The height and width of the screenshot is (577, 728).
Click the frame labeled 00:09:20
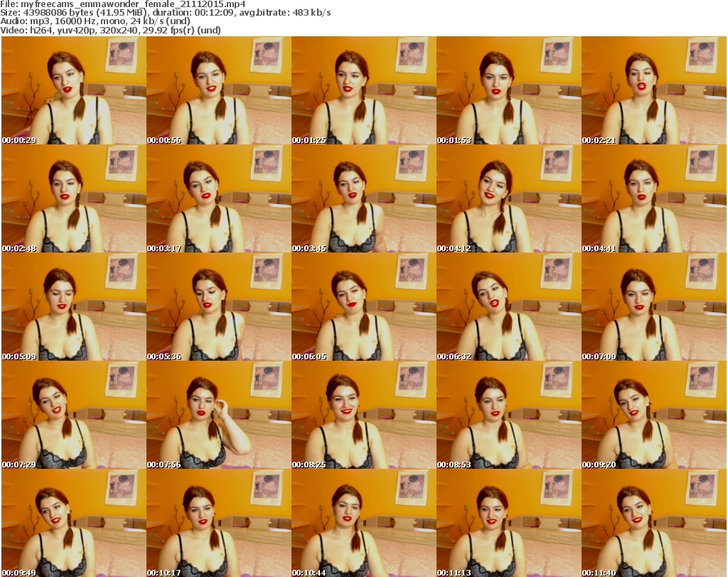click(x=654, y=415)
